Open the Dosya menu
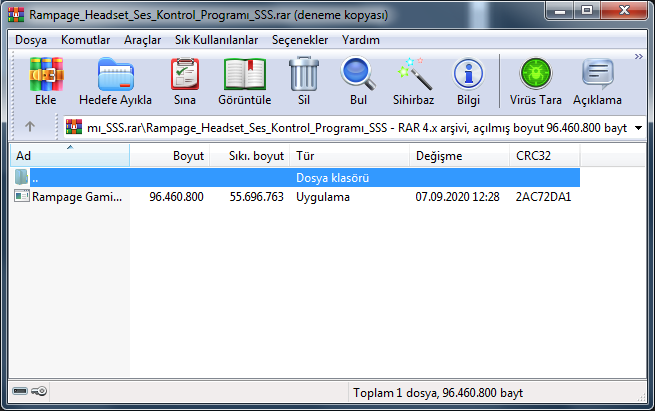Image resolution: width=655 pixels, height=411 pixels. click(31, 40)
